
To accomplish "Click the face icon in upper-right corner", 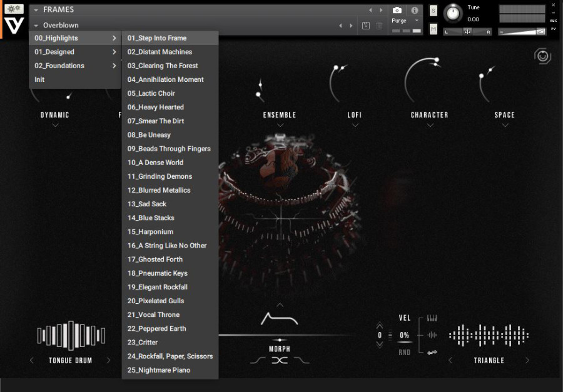I will pos(542,56).
